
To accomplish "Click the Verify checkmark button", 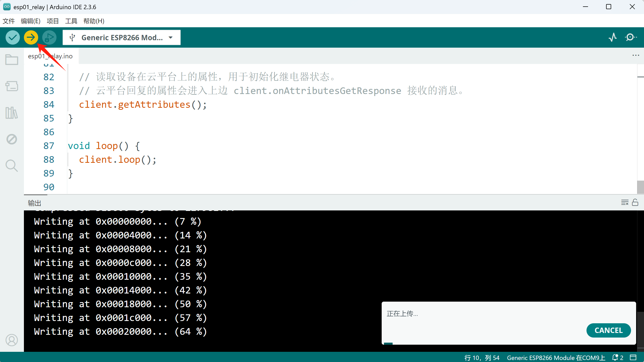I will (12, 37).
